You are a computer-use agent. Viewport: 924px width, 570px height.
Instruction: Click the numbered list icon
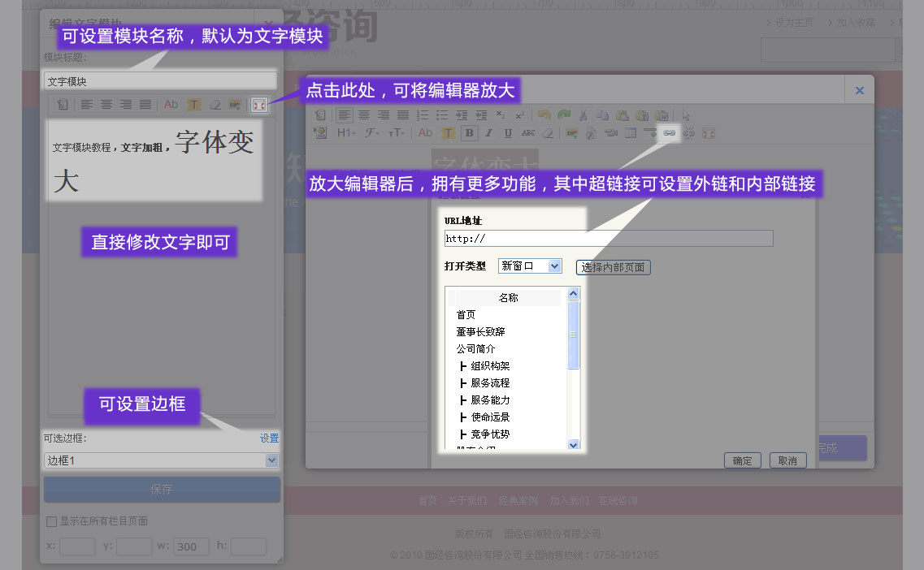(423, 115)
